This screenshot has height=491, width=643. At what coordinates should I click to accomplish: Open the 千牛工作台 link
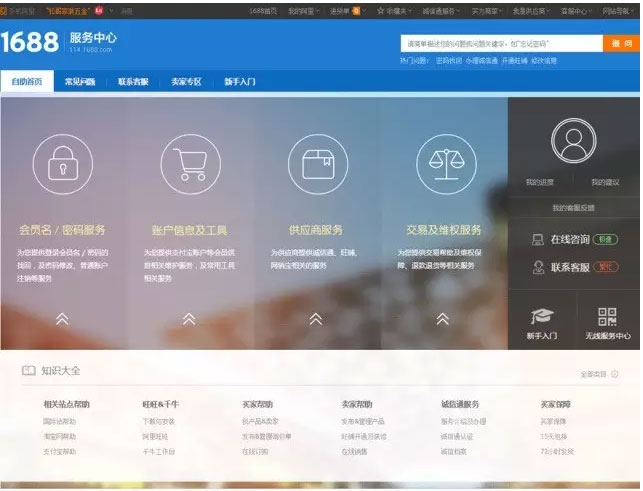coord(158,452)
